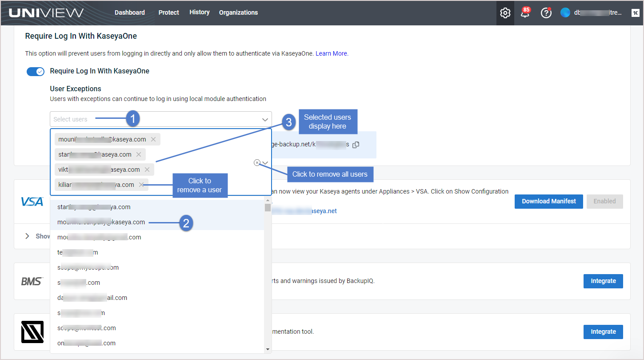The image size is (644, 360).
Task: Open the help question mark icon
Action: 546,13
